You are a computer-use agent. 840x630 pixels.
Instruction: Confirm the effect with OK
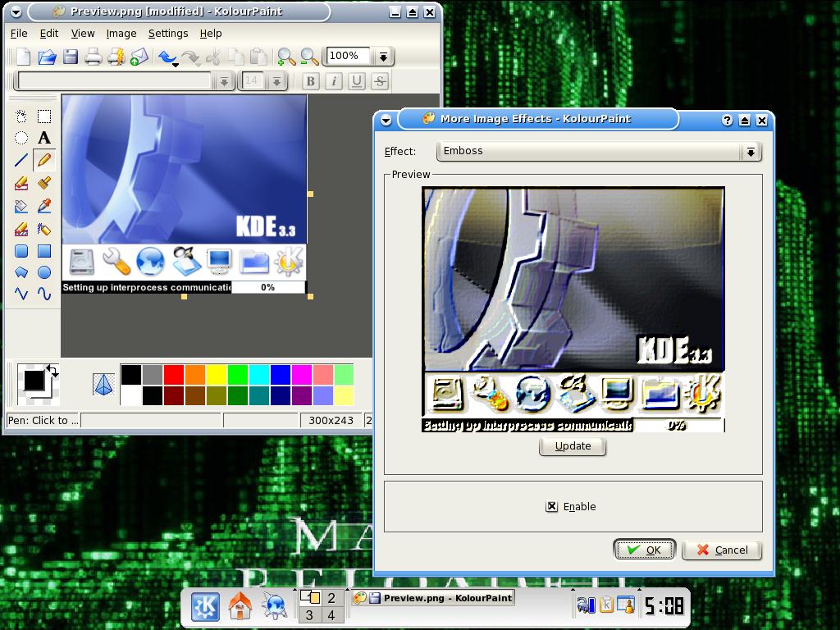pyautogui.click(x=644, y=550)
